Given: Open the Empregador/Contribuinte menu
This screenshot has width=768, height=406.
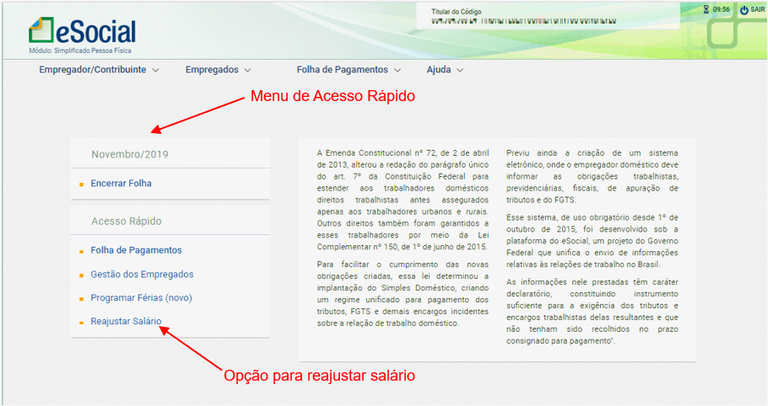Looking at the screenshot, I should pyautogui.click(x=93, y=70).
